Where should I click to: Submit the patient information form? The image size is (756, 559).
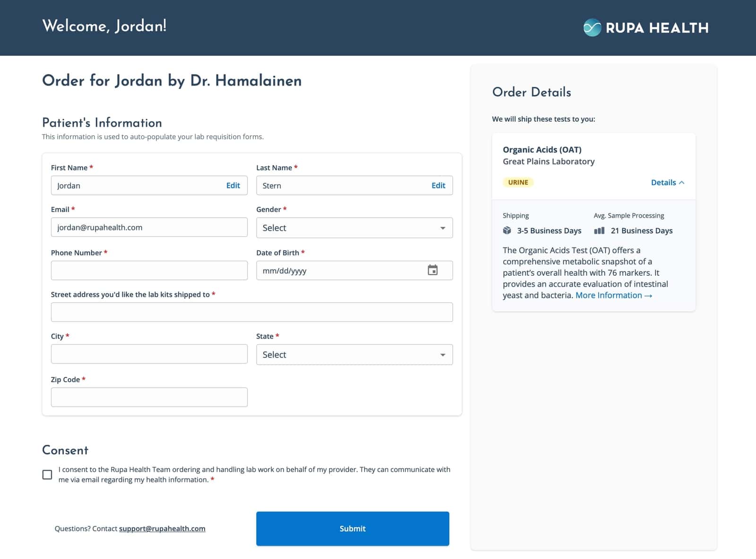point(352,529)
